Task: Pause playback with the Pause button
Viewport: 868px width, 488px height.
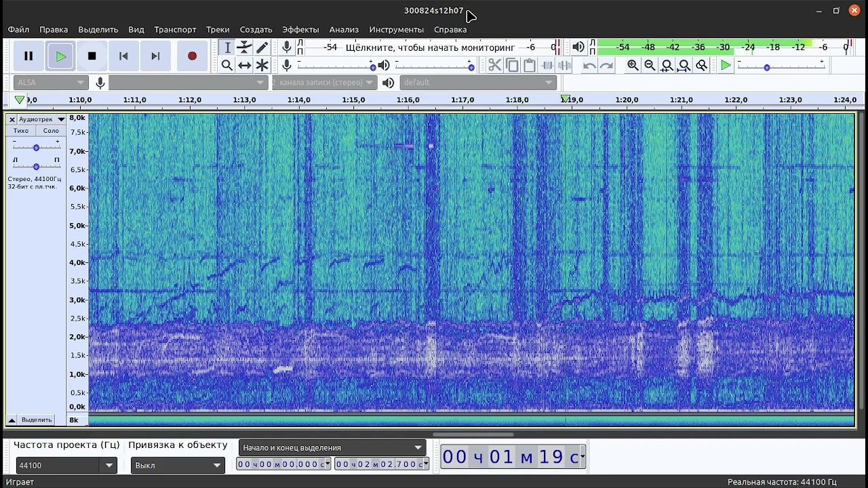Action: pos(28,56)
